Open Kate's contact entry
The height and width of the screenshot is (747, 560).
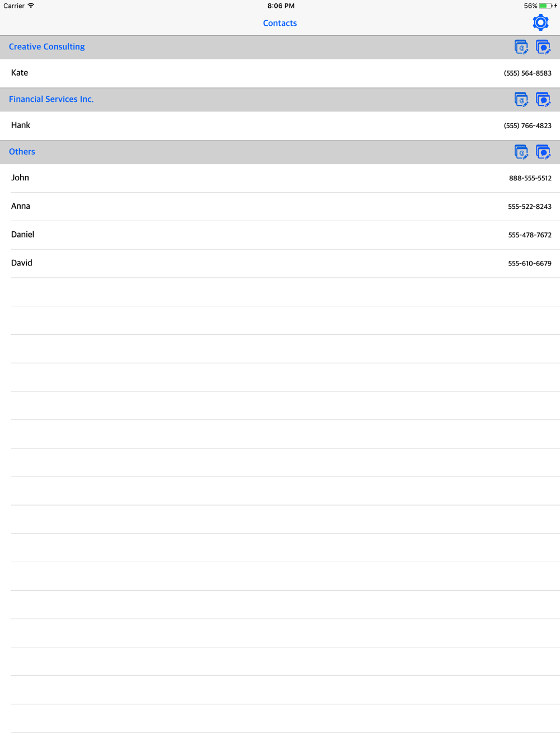280,73
